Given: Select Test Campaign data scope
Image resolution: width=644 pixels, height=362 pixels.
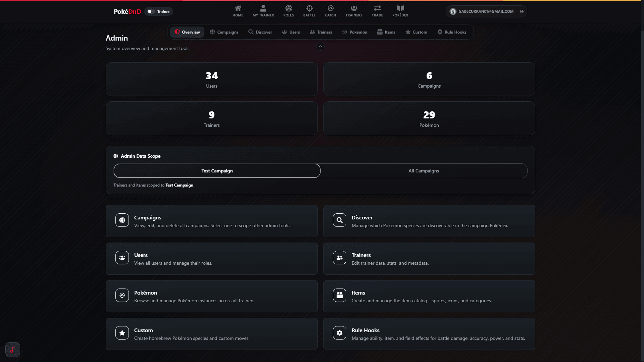Looking at the screenshot, I should click(217, 171).
